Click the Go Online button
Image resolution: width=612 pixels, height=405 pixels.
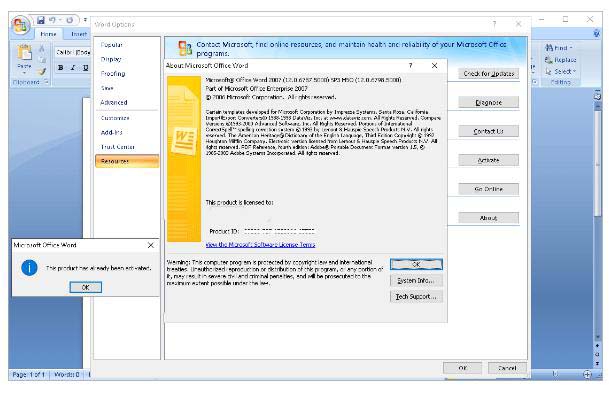click(x=488, y=189)
